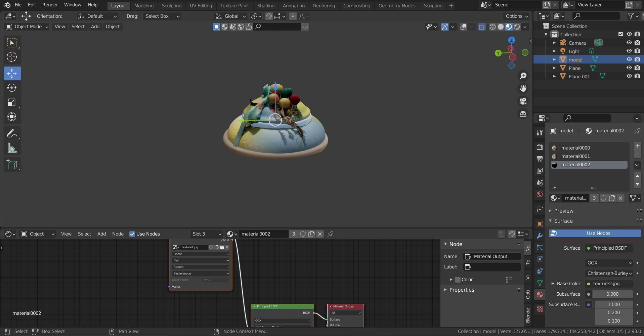Switch to the Shading workspace tab

(266, 6)
